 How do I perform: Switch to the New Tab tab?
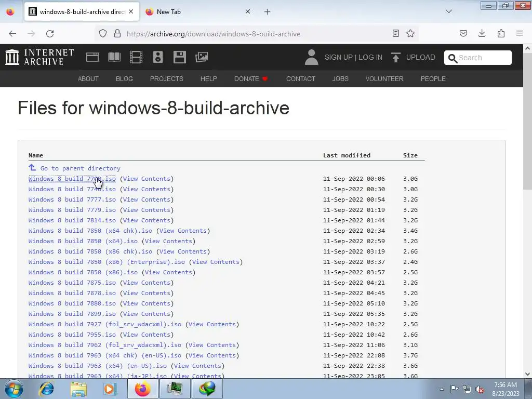[x=198, y=12]
